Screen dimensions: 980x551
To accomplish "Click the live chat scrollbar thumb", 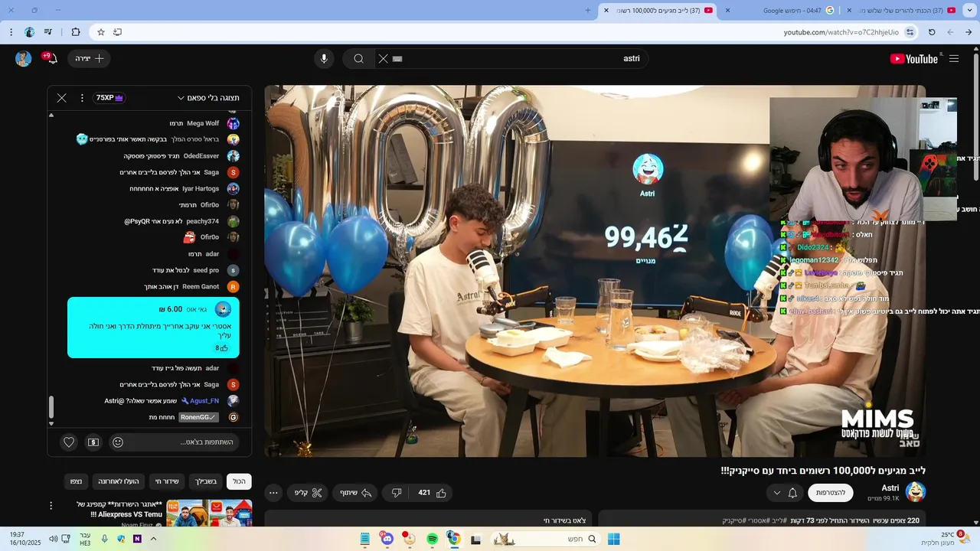I will (51, 407).
